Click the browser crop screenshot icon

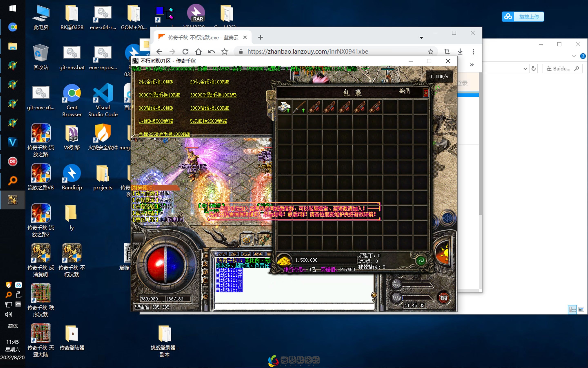click(x=447, y=52)
